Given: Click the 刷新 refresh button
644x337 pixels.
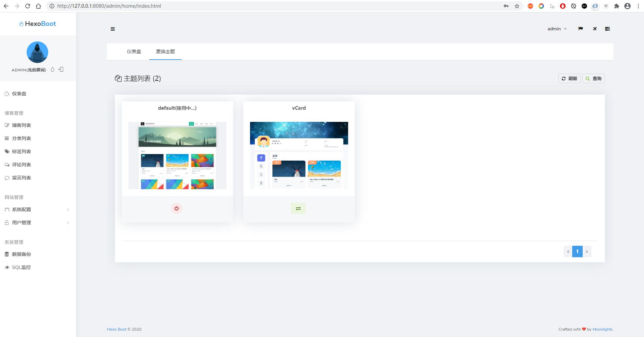Looking at the screenshot, I should pyautogui.click(x=570, y=78).
